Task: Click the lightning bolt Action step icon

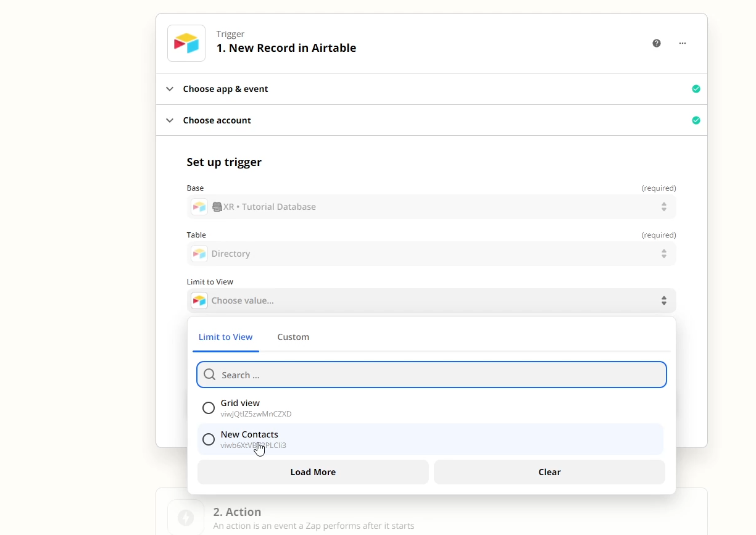Action: pos(186,517)
